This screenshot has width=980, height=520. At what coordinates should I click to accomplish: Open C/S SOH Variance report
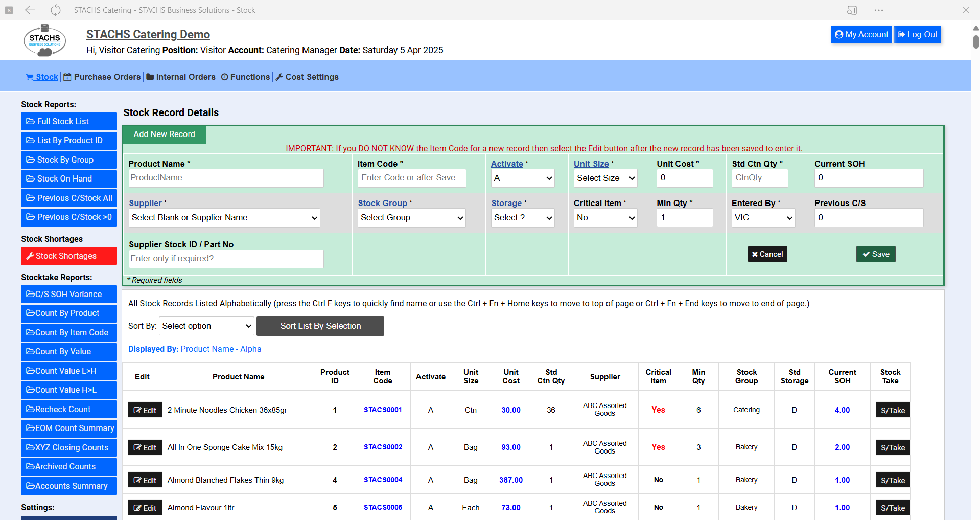click(x=69, y=294)
